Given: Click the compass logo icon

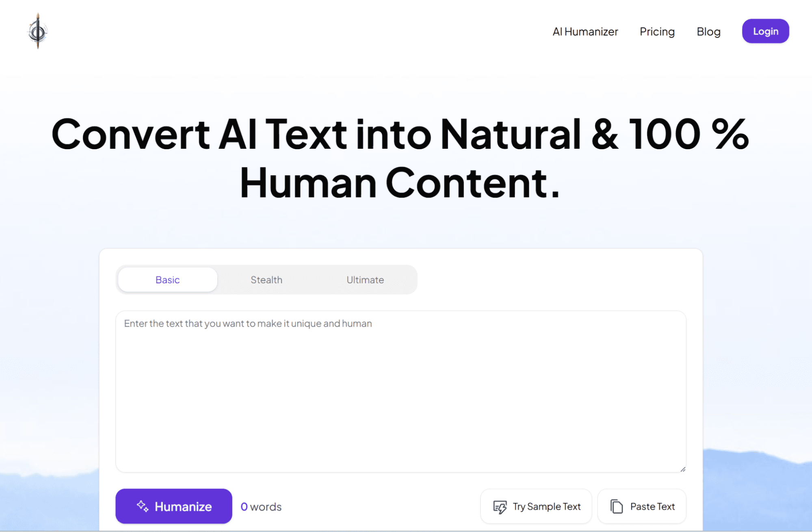Looking at the screenshot, I should pyautogui.click(x=38, y=31).
